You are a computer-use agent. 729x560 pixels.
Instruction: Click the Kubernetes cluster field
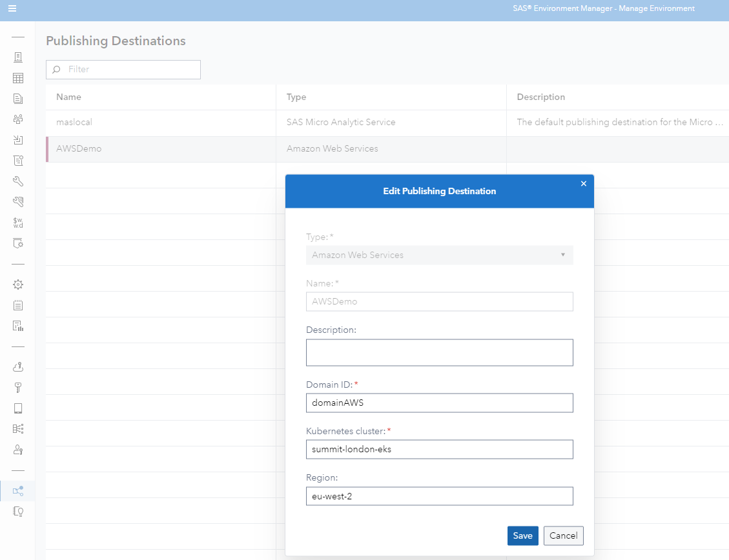pos(439,449)
